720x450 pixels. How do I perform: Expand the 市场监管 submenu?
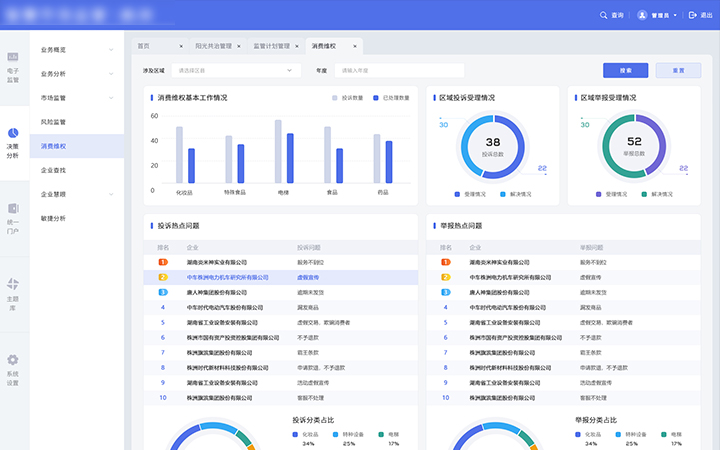click(x=110, y=98)
